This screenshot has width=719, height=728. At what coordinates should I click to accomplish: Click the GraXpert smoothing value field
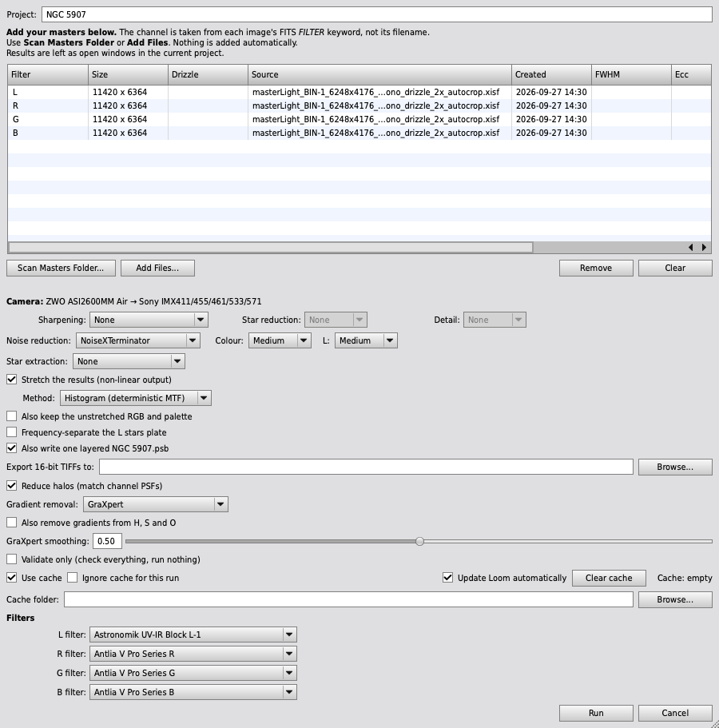[107, 541]
